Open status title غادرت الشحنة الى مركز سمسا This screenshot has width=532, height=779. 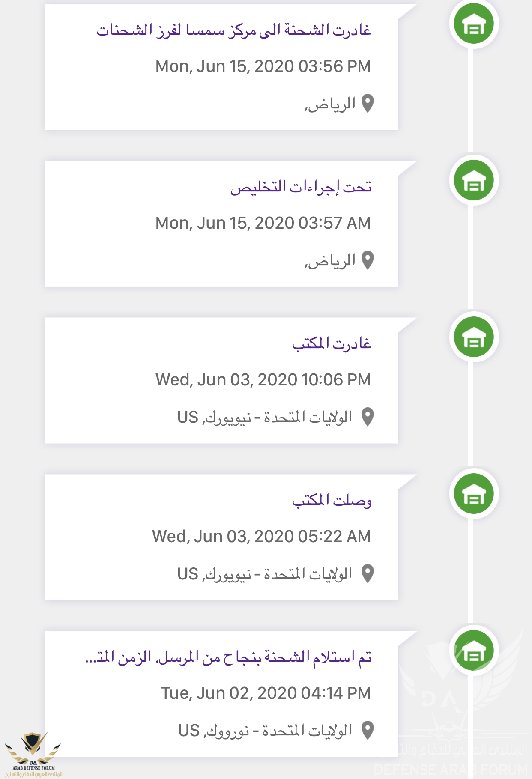pos(234,30)
